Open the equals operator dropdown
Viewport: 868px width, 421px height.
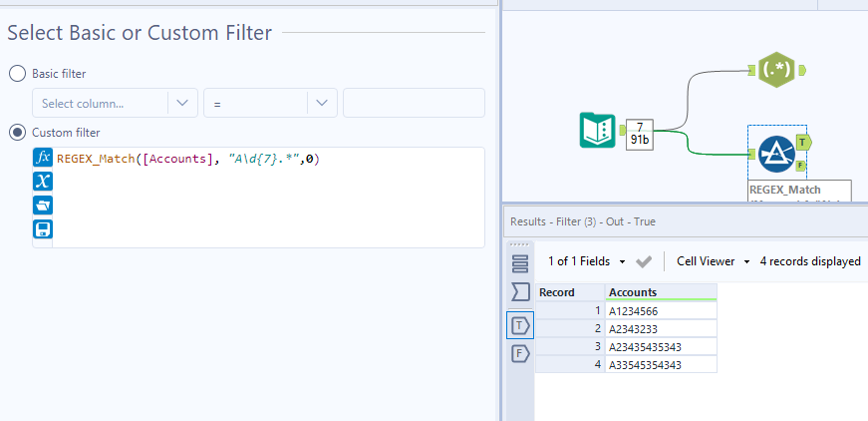270,103
